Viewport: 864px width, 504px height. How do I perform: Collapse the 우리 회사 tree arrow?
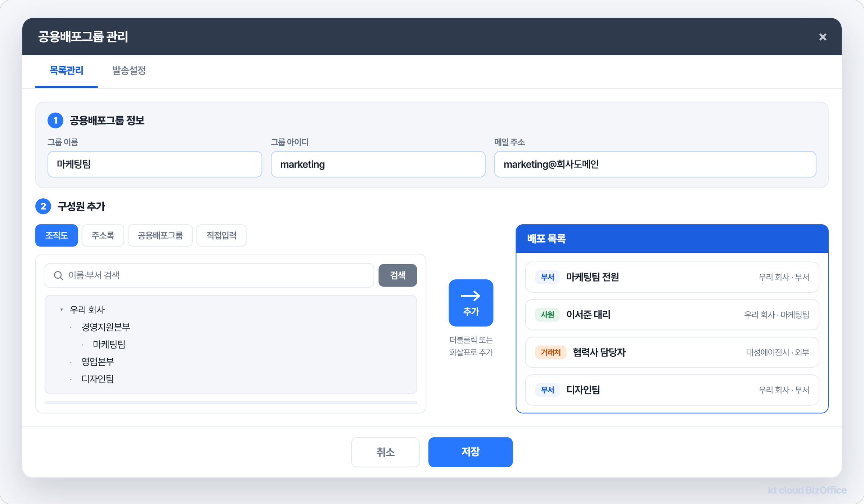[62, 310]
